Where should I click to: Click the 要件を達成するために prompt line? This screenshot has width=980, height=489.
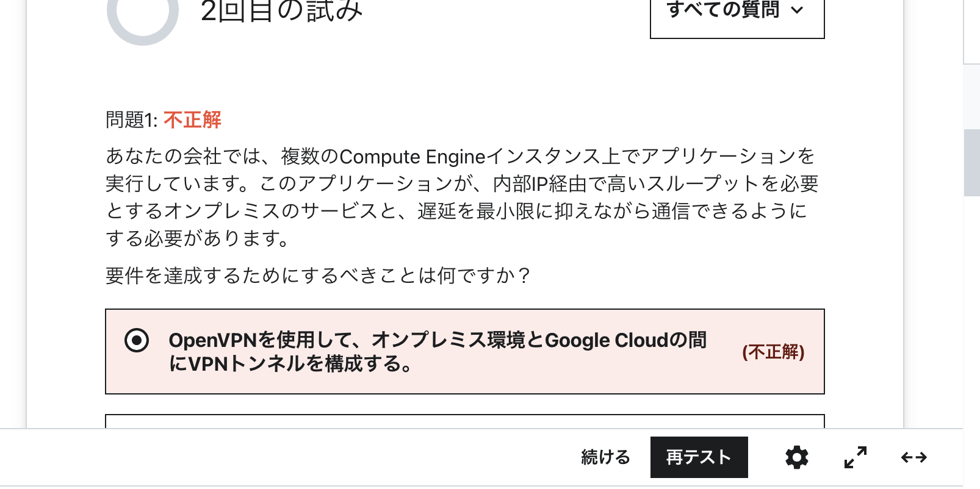[317, 276]
